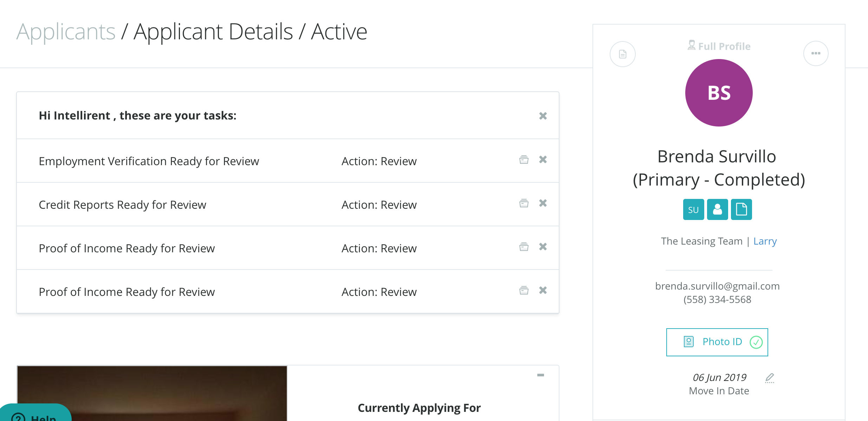Archive the second Proof of Income task
868x421 pixels.
524,291
